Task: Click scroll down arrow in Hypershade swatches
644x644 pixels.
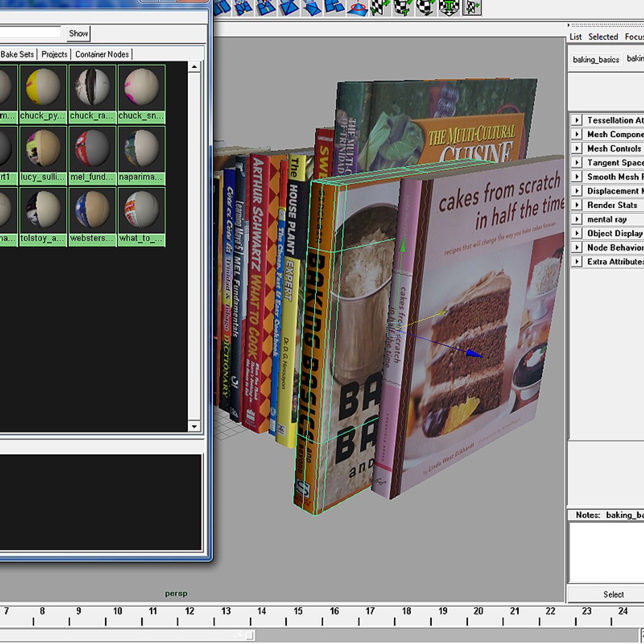Action: (x=194, y=426)
